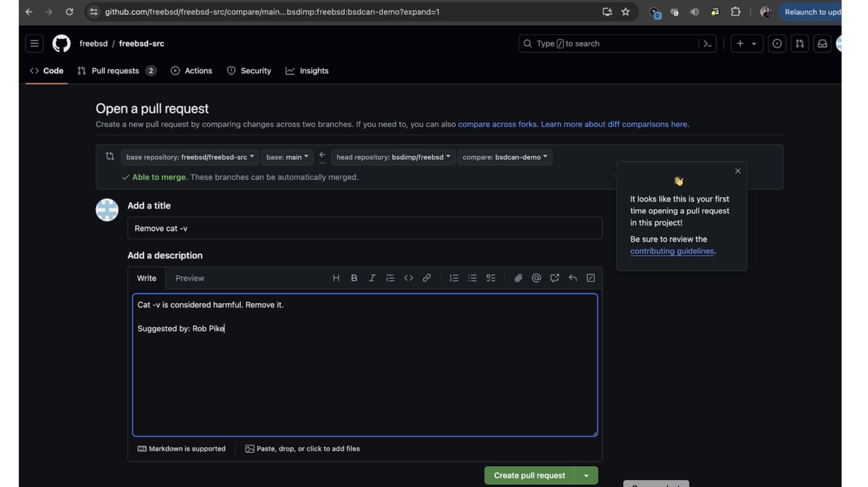Mention a user with the @ icon
This screenshot has width=868, height=487.
(x=536, y=278)
